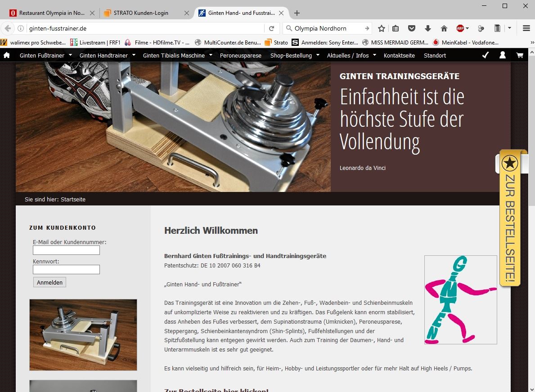This screenshot has height=392, width=535.
Task: Click the user account icon in the navigation bar
Action: (x=503, y=55)
